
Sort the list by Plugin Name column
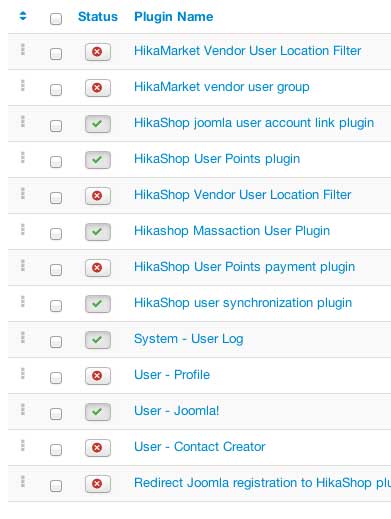click(x=173, y=17)
